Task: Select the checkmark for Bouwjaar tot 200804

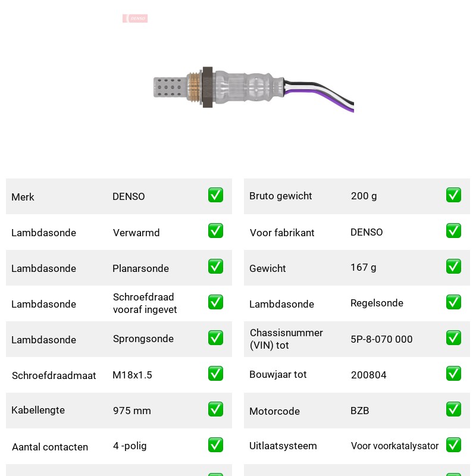Action: [x=453, y=374]
